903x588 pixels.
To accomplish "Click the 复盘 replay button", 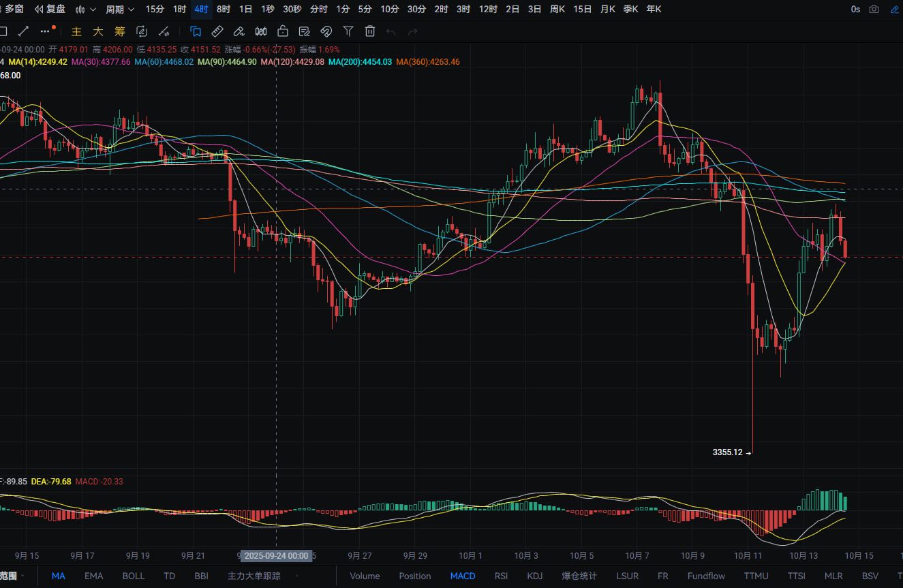I will point(50,10).
